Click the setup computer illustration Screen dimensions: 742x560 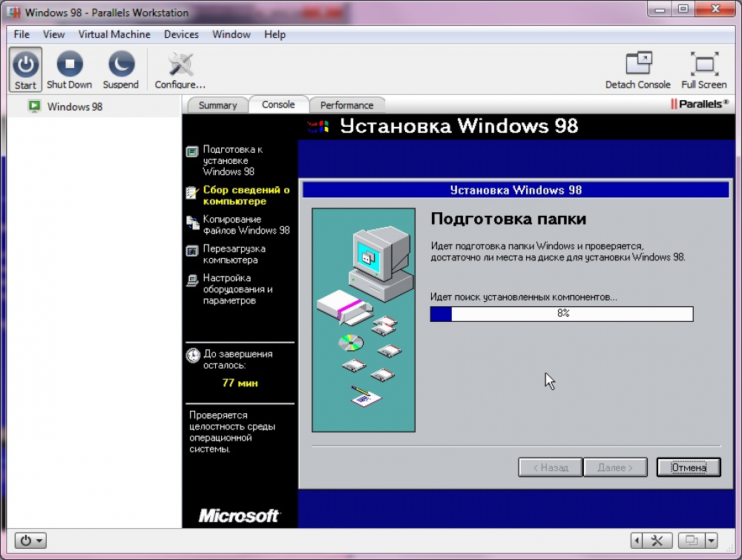[364, 320]
